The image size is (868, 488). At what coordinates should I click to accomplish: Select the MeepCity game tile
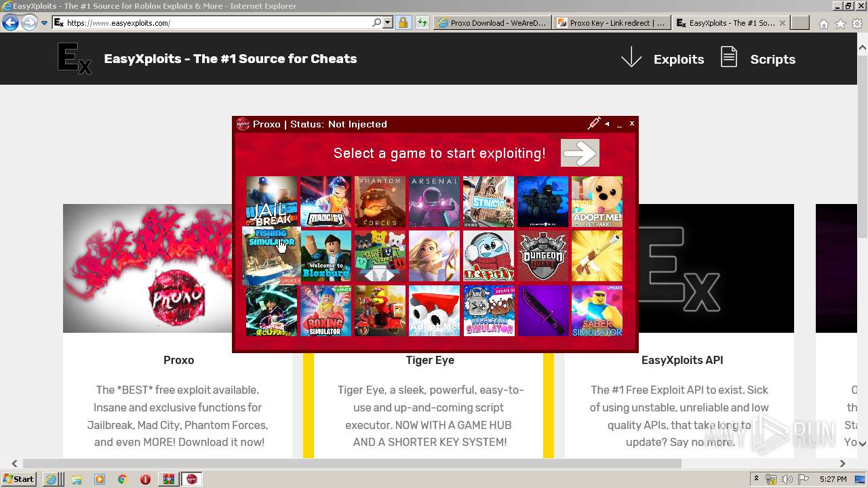[488, 256]
